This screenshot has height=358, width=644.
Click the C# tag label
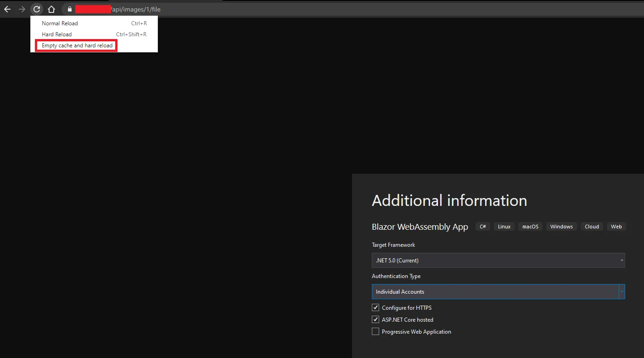pyautogui.click(x=483, y=227)
